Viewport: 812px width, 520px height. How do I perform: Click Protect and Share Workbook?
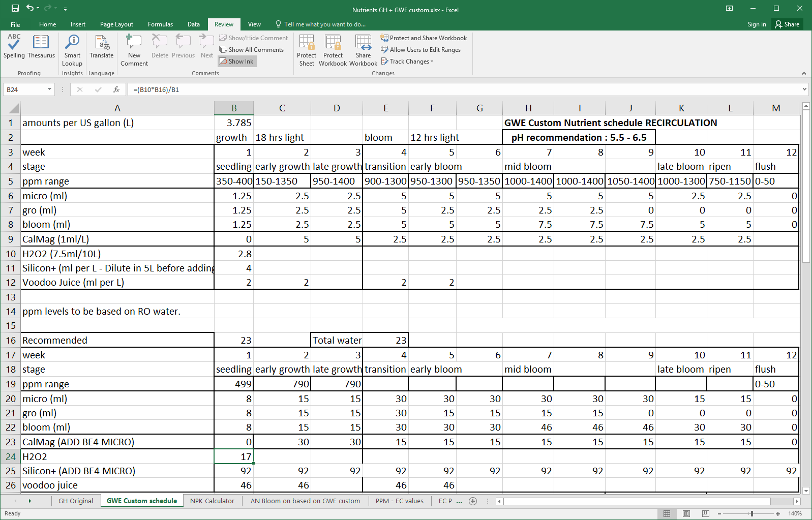[x=424, y=38]
